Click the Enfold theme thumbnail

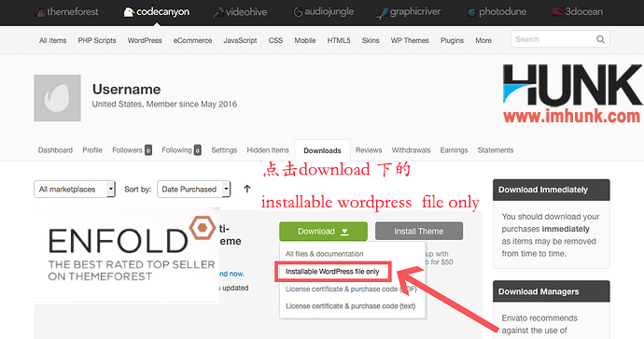(x=127, y=255)
